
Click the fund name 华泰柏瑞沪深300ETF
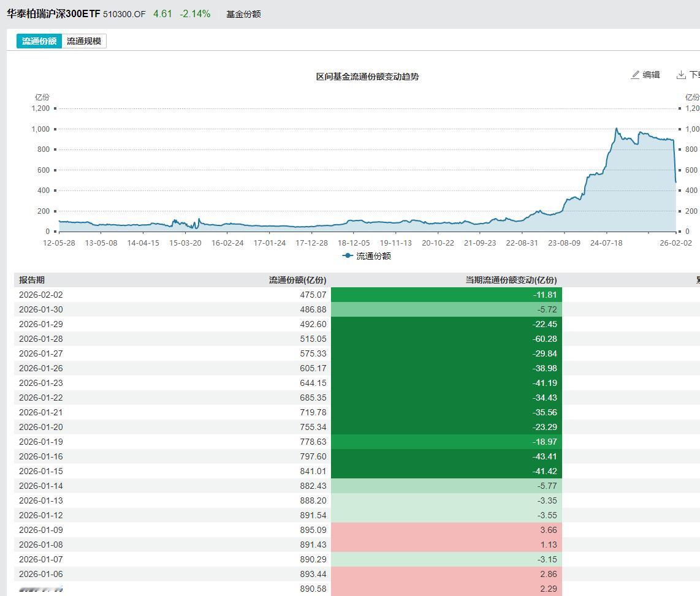pyautogui.click(x=53, y=13)
